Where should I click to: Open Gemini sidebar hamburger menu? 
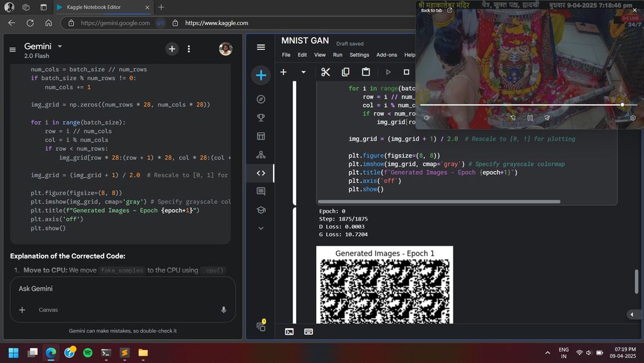coord(12,50)
